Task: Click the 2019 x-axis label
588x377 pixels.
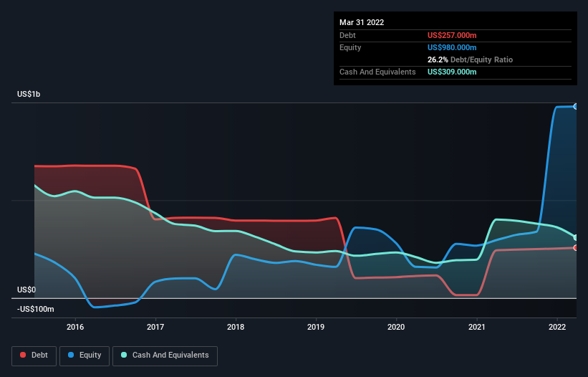Action: click(x=316, y=327)
